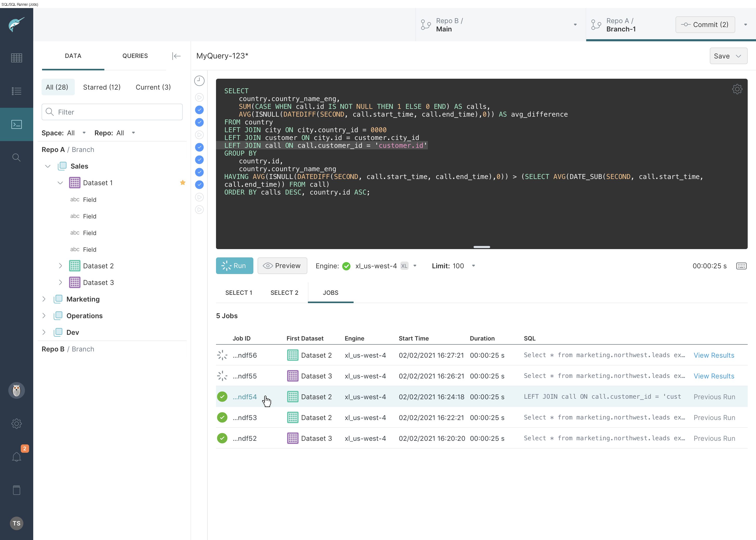
Task: Click success check for job ndf53
Action: coord(222,417)
